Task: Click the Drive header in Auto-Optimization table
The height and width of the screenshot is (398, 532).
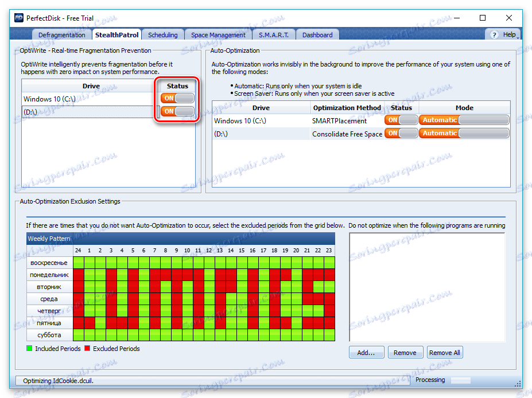Action: (261, 108)
